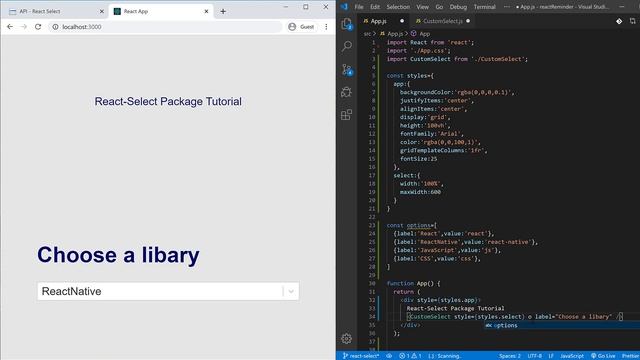The width and height of the screenshot is (640, 360).
Task: Click the App symbol breadcrumb
Action: tap(420, 34)
